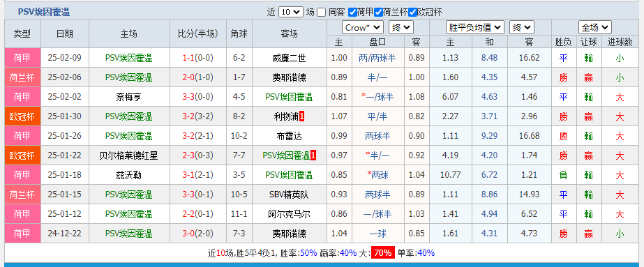644x267 pixels.
Task: Click the 3-1(2-1) score on 25-01-18
Action: click(x=198, y=175)
